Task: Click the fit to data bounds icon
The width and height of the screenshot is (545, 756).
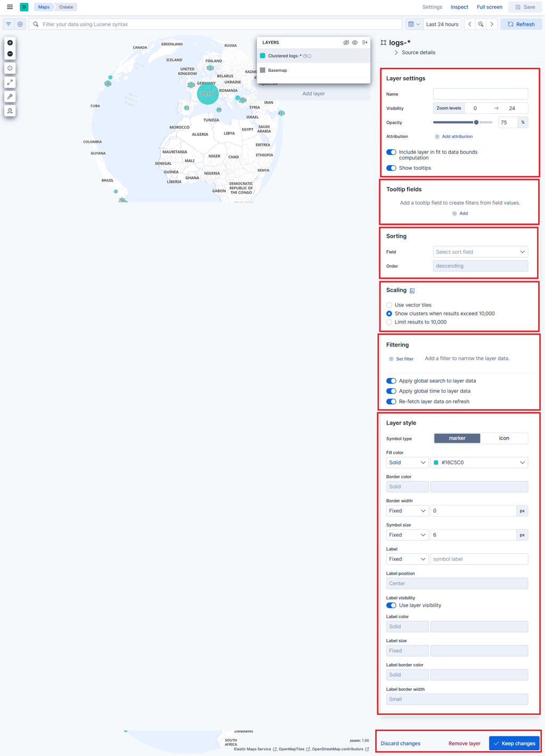Action: 10,68
